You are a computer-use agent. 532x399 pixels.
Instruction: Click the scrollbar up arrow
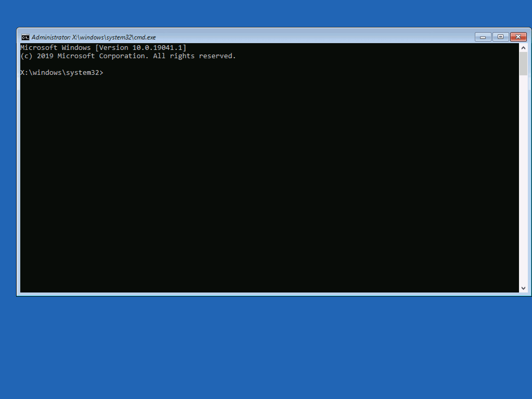click(x=524, y=47)
